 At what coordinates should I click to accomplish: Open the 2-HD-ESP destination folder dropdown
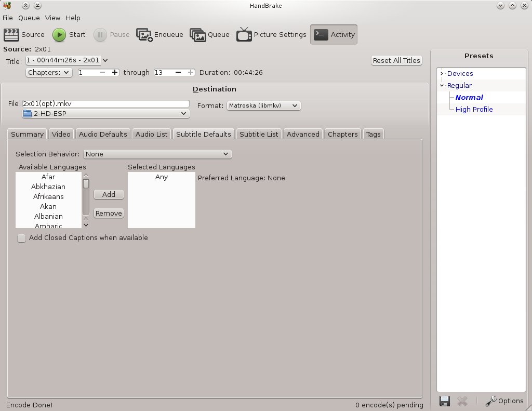106,113
